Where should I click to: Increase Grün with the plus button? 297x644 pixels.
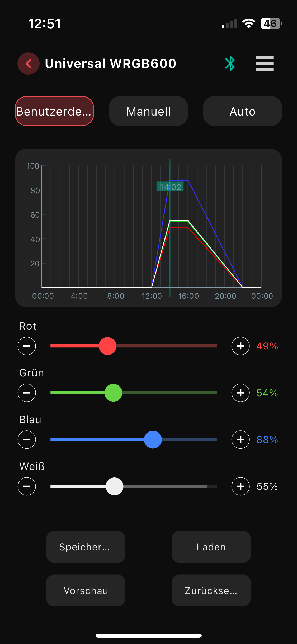click(x=240, y=393)
